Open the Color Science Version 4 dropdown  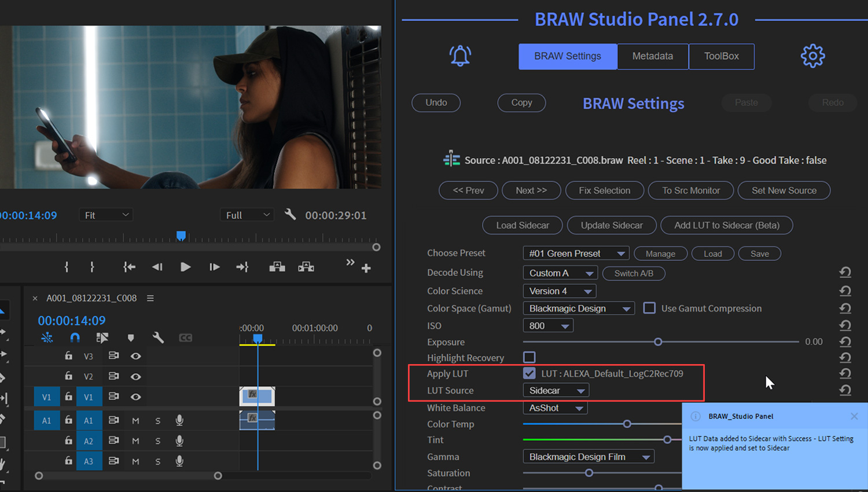[x=559, y=291]
